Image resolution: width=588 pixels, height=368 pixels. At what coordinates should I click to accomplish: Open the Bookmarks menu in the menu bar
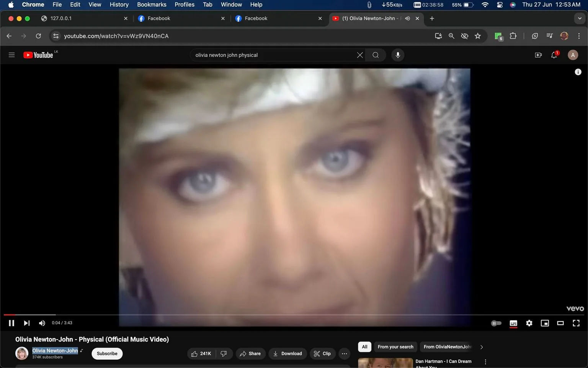(152, 5)
